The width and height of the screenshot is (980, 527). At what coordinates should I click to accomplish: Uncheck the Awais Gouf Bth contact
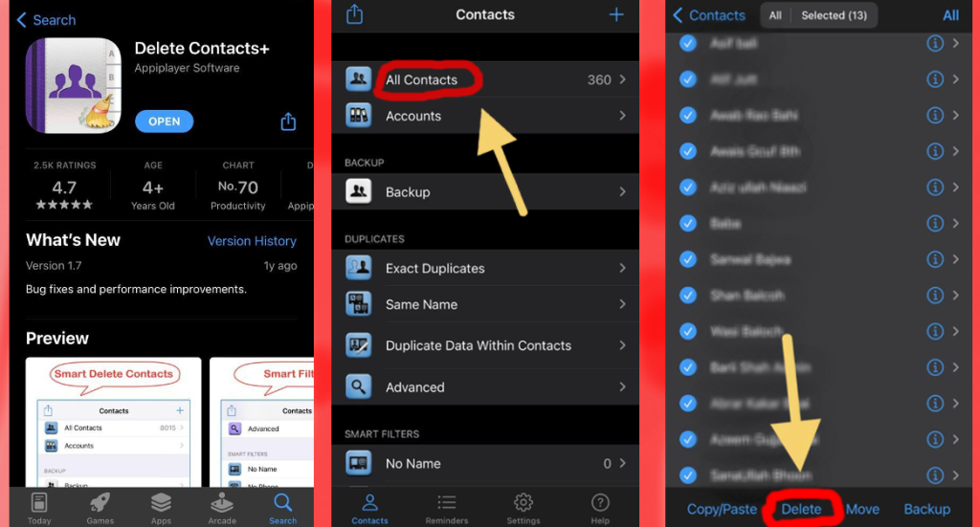(x=688, y=151)
